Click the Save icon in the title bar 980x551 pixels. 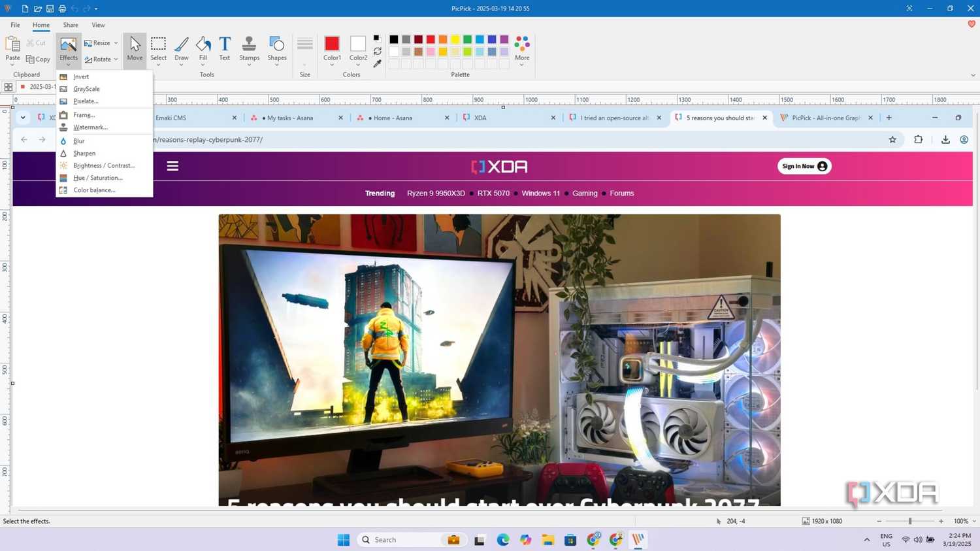pos(50,8)
